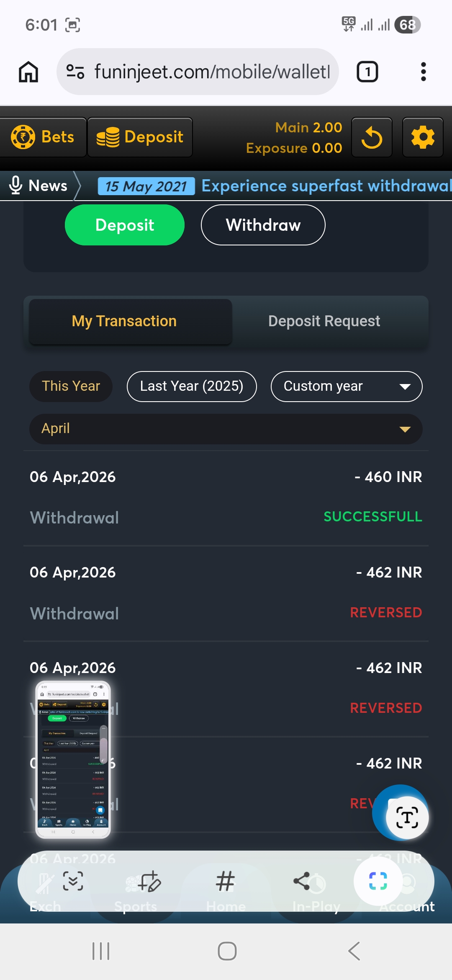452x980 pixels.
Task: Open the crop and draw edit tool
Action: 149,881
